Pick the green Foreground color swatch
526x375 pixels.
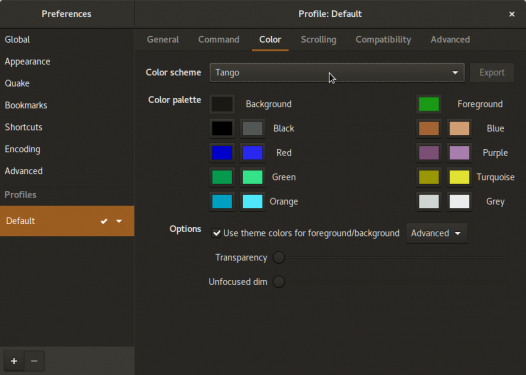429,104
